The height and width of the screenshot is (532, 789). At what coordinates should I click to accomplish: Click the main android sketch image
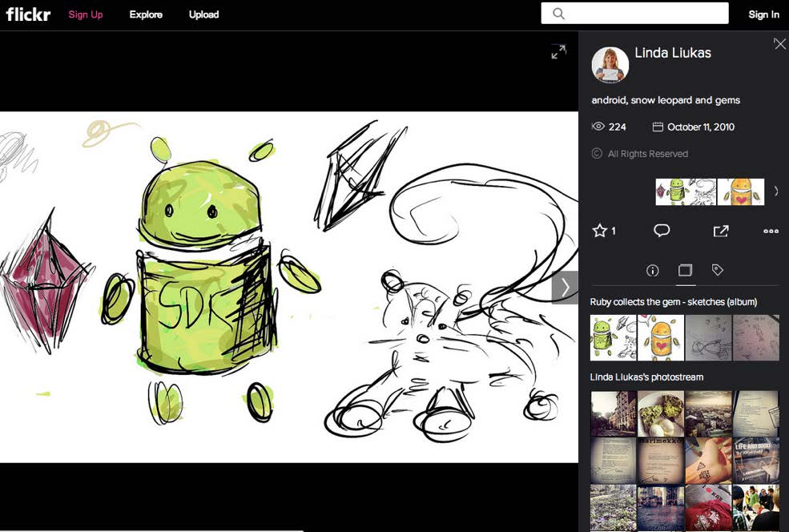tap(289, 287)
